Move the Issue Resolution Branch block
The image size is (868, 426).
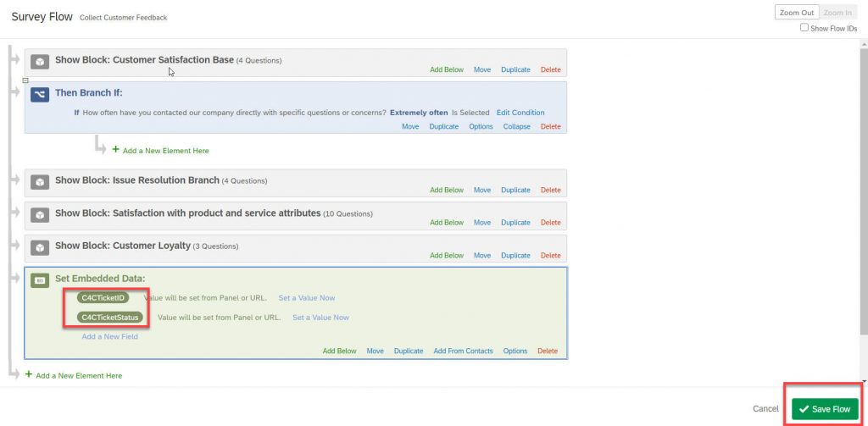pyautogui.click(x=482, y=190)
